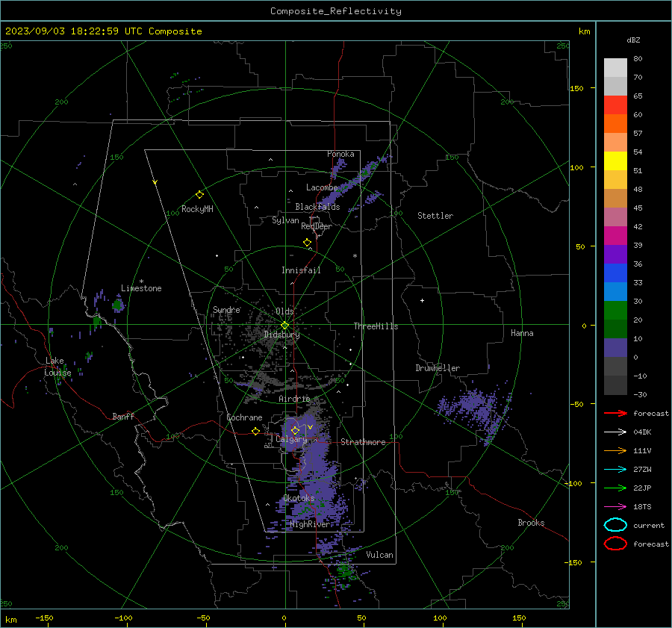
Task: Click the 27ZW legend text
Action: [642, 470]
